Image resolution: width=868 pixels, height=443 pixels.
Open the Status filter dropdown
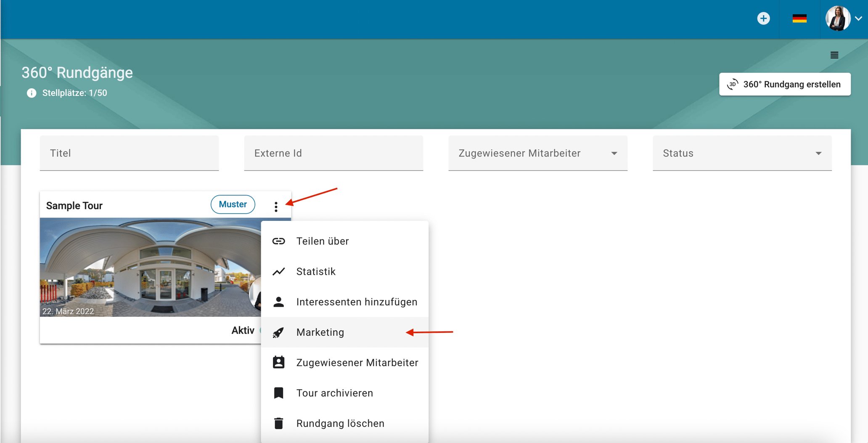coord(742,153)
